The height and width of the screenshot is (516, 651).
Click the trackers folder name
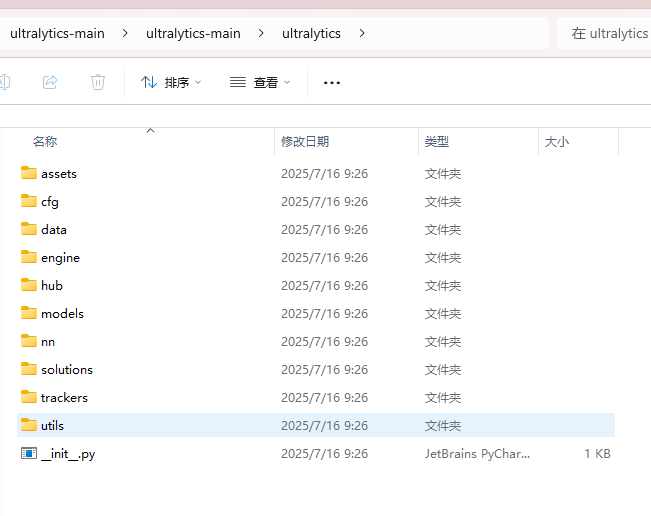click(64, 398)
